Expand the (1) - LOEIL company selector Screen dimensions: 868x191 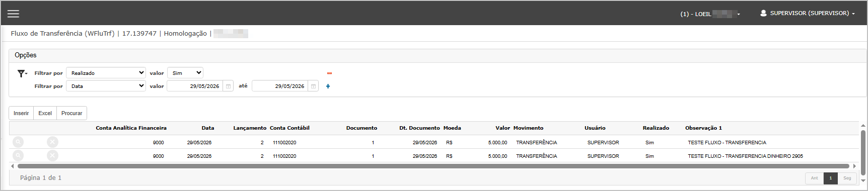pos(710,14)
